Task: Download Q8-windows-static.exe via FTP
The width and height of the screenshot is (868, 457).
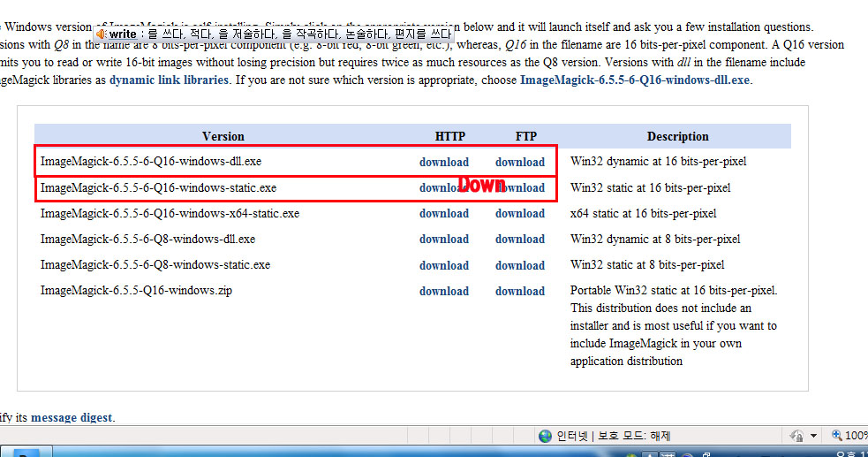Action: pos(519,265)
